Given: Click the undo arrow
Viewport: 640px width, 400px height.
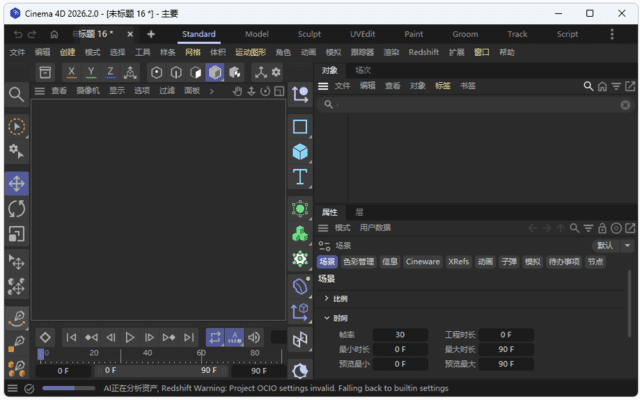Looking at the screenshot, I should [x=18, y=34].
